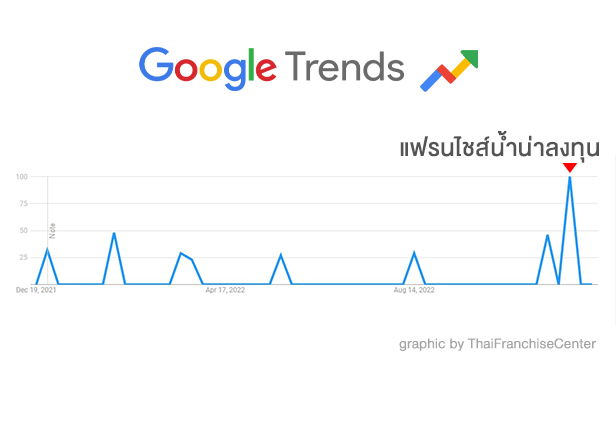Click the red triangle peak marker
The image size is (616, 443).
pyautogui.click(x=570, y=167)
